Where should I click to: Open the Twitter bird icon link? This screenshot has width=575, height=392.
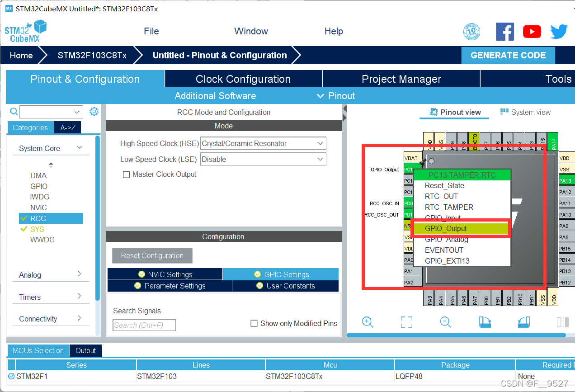[x=559, y=32]
